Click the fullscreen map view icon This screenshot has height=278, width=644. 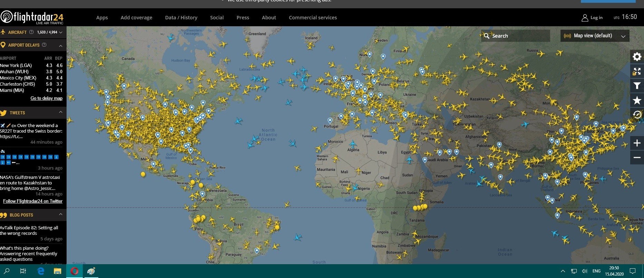(x=637, y=71)
